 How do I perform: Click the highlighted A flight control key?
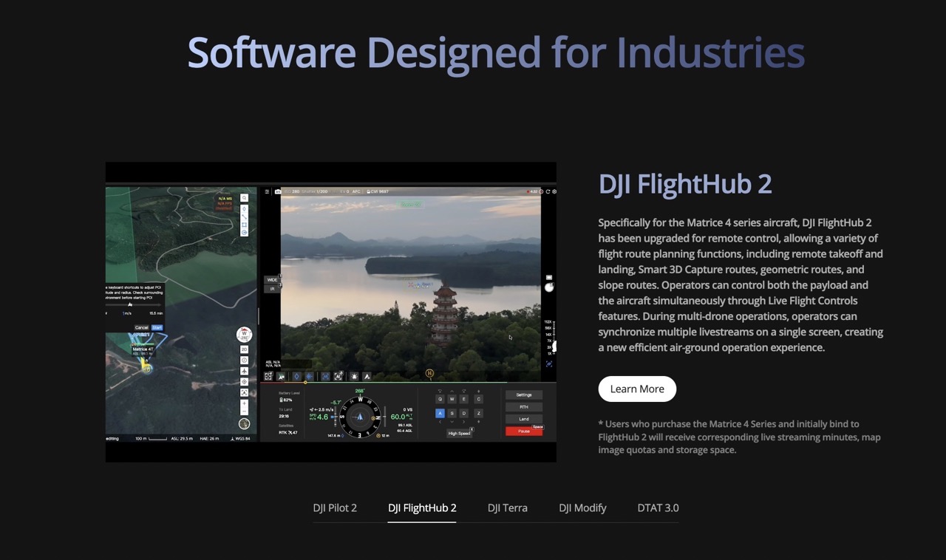pos(440,413)
